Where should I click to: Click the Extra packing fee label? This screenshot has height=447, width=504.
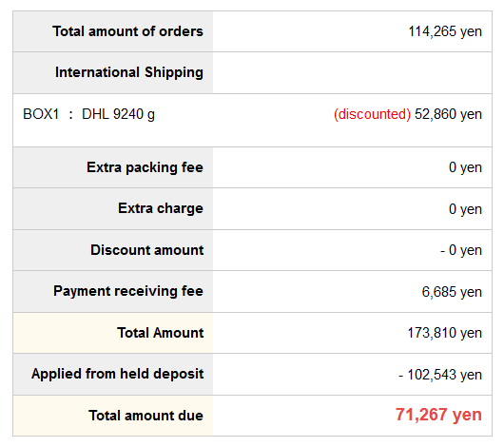coord(145,167)
